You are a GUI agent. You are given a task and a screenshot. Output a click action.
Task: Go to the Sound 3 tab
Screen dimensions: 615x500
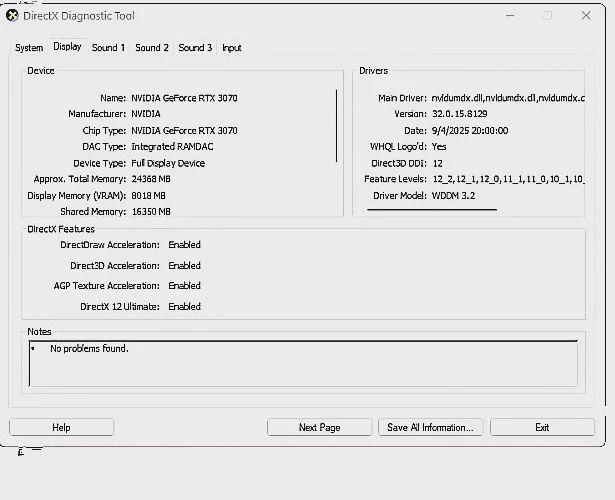coord(195,48)
